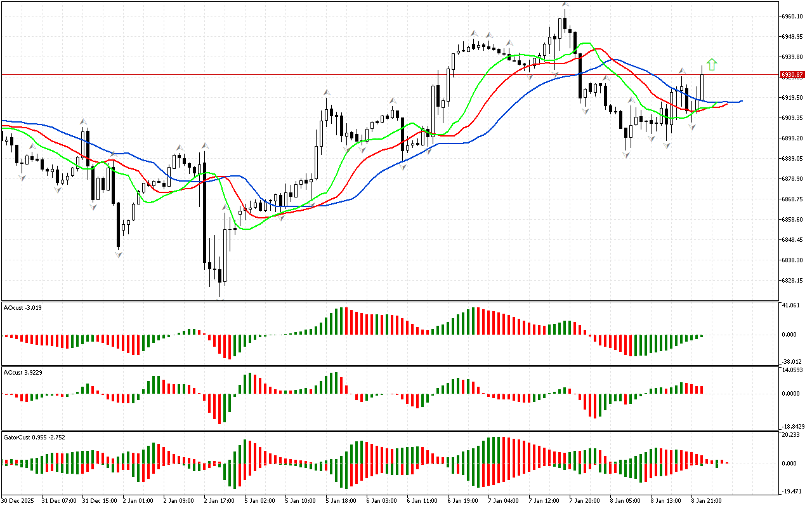Select the last white candle on the chart

[702, 86]
